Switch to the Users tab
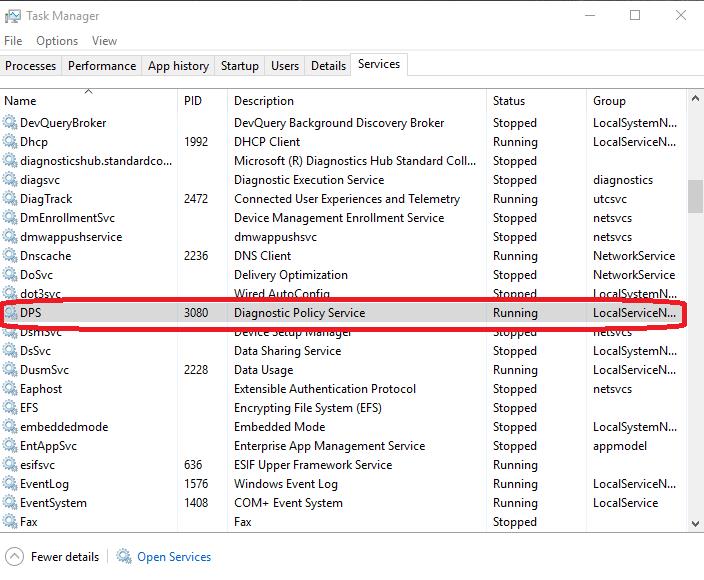Image resolution: width=704 pixels, height=580 pixels. tap(285, 66)
